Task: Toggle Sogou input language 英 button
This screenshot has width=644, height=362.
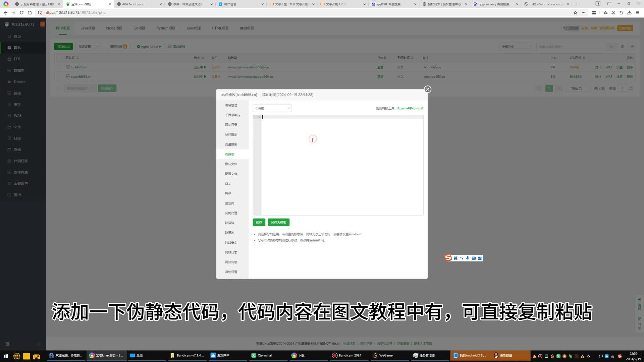Action: (455, 258)
